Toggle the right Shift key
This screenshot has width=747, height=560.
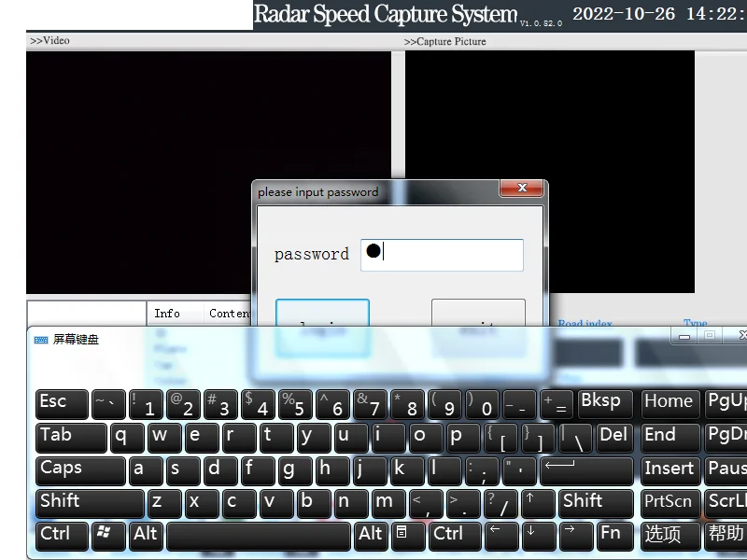click(596, 503)
